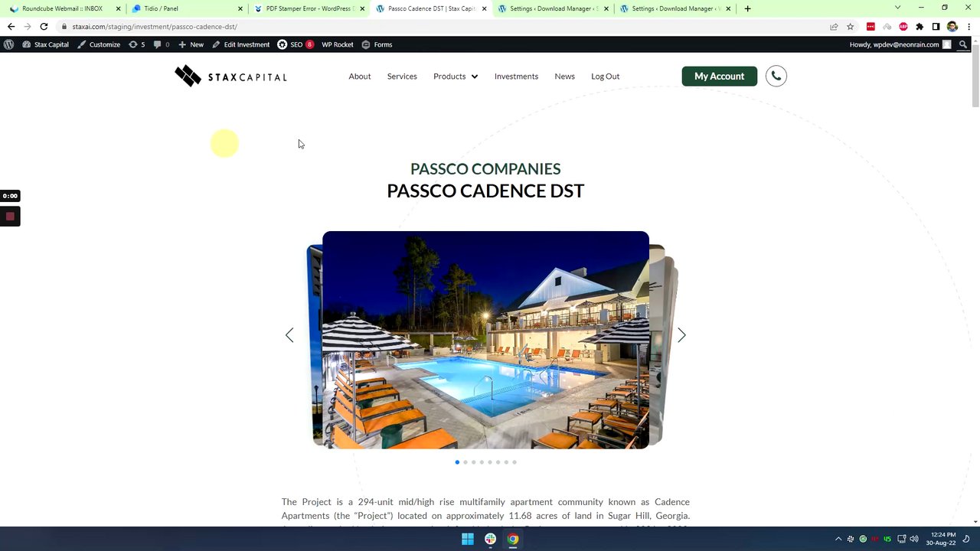Open the Windows Start menu
Image resolution: width=980 pixels, height=551 pixels.
[x=467, y=539]
